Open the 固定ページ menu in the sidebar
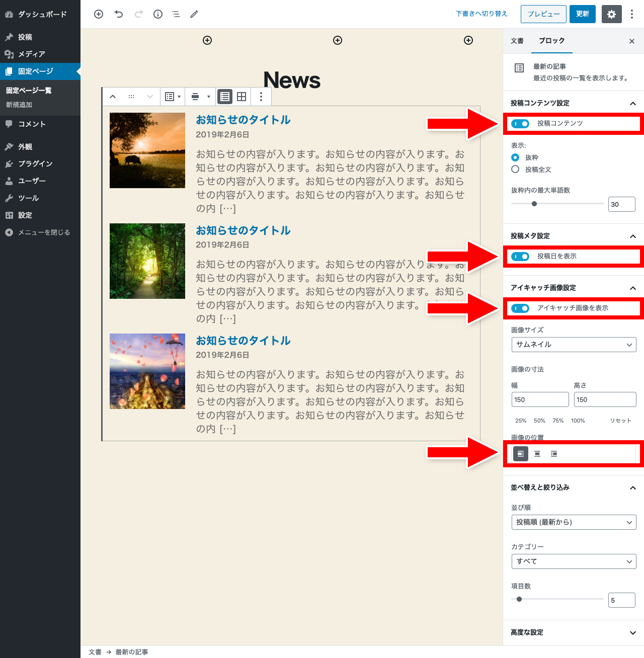The width and height of the screenshot is (644, 658). [x=36, y=71]
